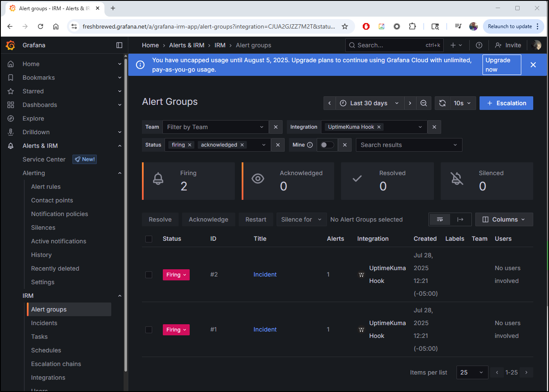Click the Grafana logo icon
This screenshot has height=392, width=549.
tap(11, 45)
